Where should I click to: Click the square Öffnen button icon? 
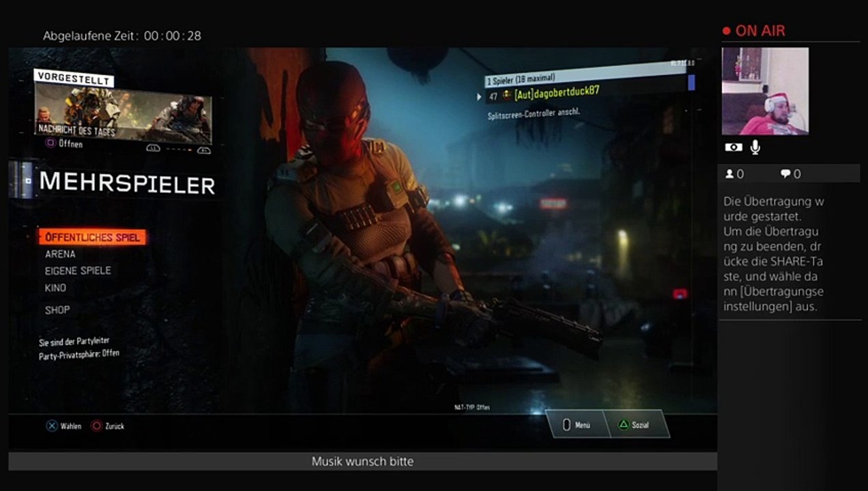(50, 143)
